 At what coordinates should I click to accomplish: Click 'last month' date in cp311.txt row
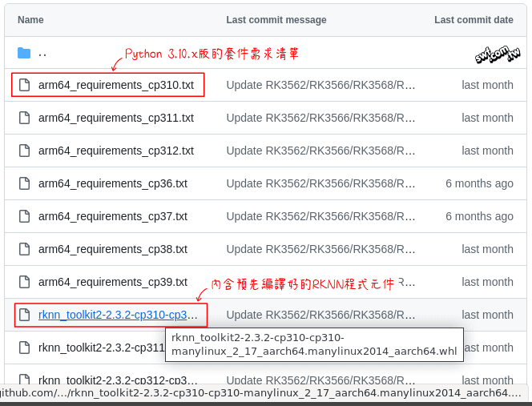tap(487, 118)
